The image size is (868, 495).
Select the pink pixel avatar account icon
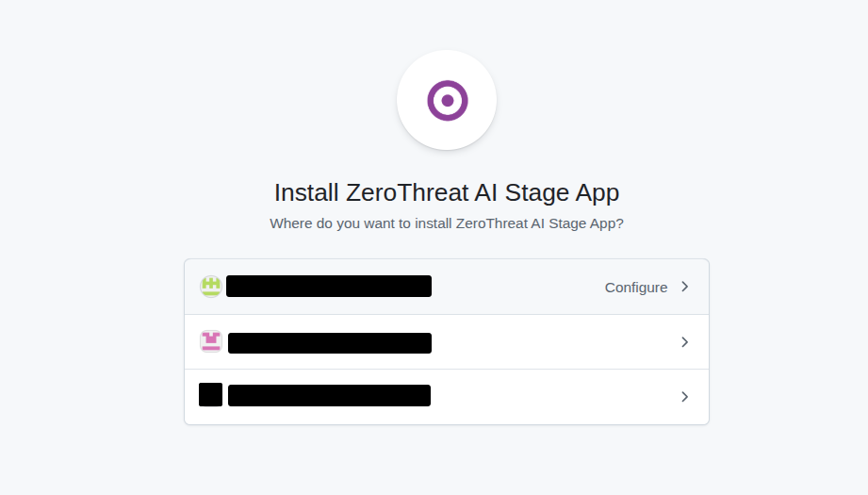[x=211, y=341]
